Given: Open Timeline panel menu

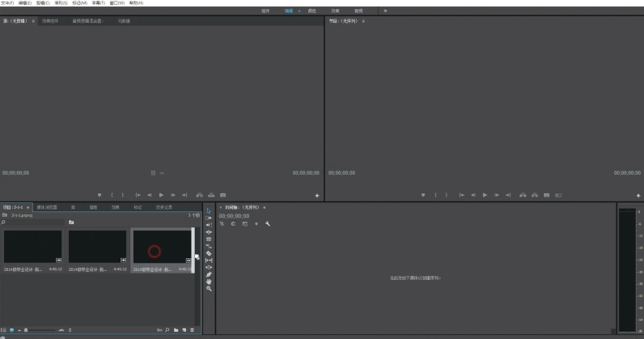Looking at the screenshot, I should pos(264,207).
